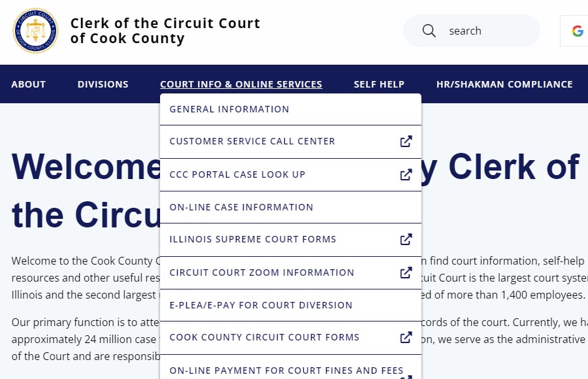
Task: Click external link icon beside Circuit Court Zoom Information
Action: click(406, 272)
